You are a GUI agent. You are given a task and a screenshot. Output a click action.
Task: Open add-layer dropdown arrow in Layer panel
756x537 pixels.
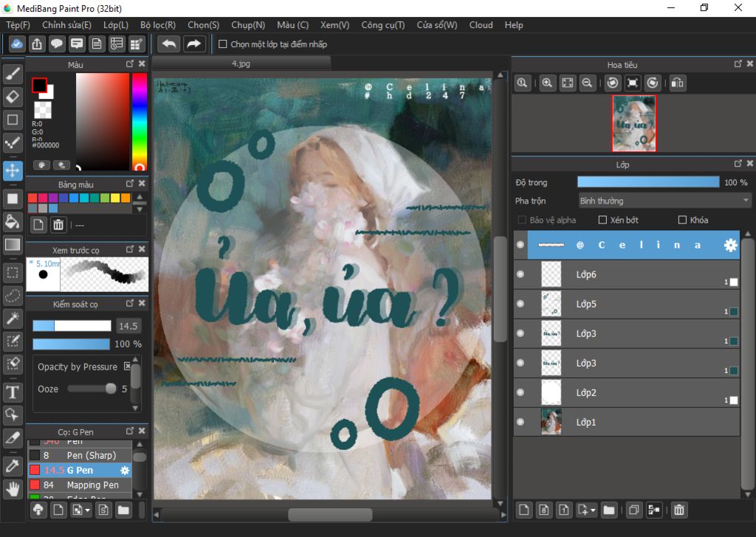coord(593,510)
